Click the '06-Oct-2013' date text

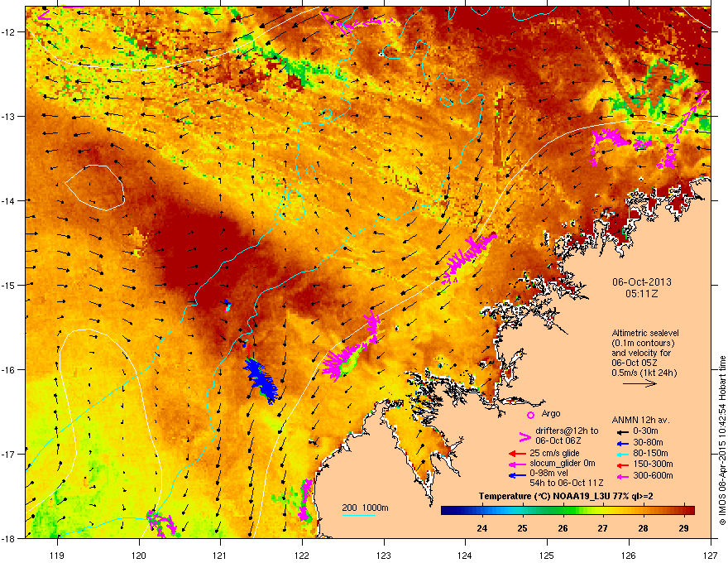(642, 282)
